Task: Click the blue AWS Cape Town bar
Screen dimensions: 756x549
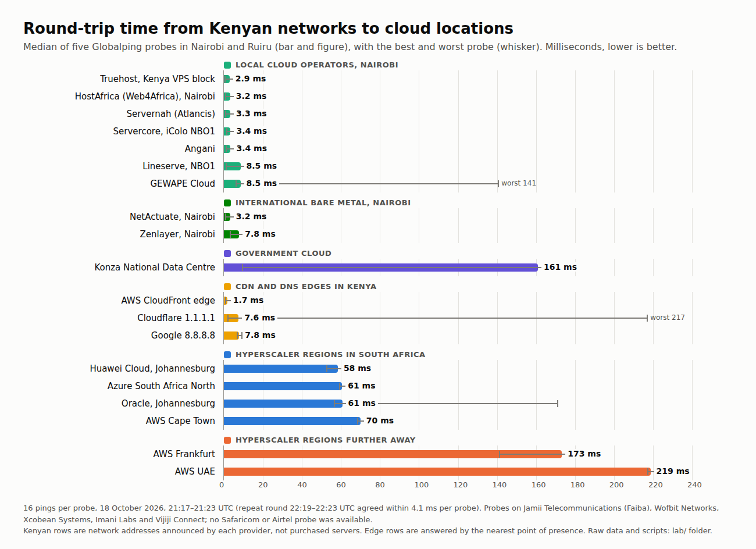Action: click(292, 421)
